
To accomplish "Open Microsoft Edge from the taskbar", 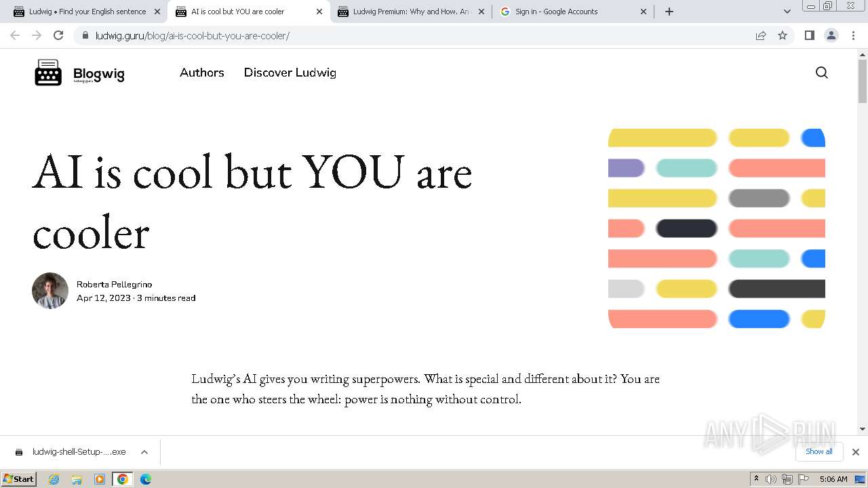I will click(x=145, y=479).
